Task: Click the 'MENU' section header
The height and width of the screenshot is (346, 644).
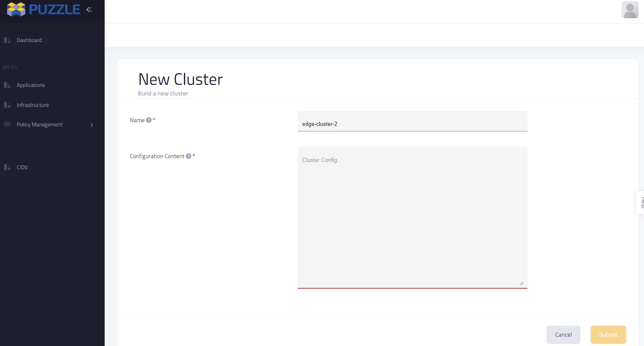Action: click(x=10, y=67)
